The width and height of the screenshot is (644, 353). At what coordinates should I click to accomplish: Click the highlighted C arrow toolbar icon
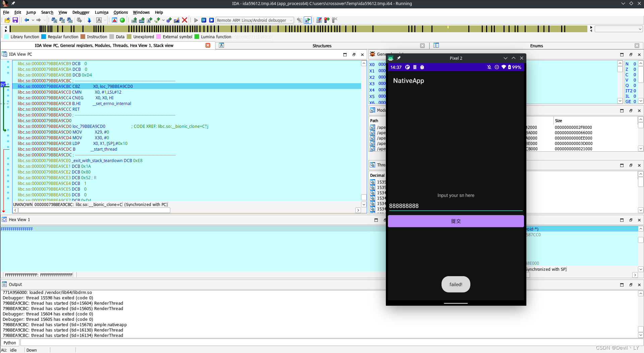(307, 20)
